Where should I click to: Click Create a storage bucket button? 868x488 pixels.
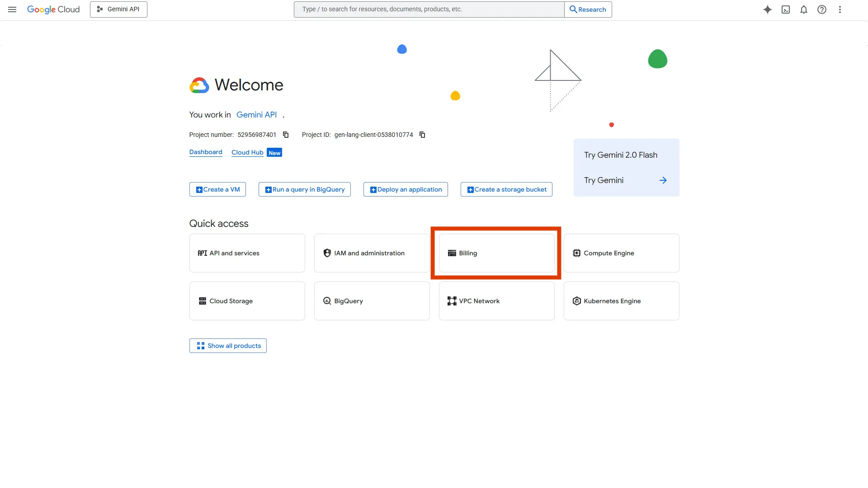[x=506, y=189]
